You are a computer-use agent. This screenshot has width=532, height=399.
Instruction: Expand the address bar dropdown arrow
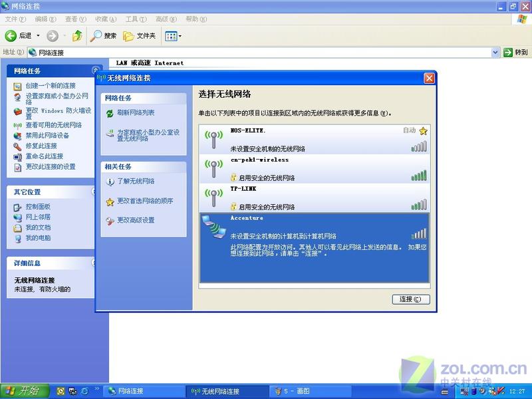pyautogui.click(x=495, y=53)
